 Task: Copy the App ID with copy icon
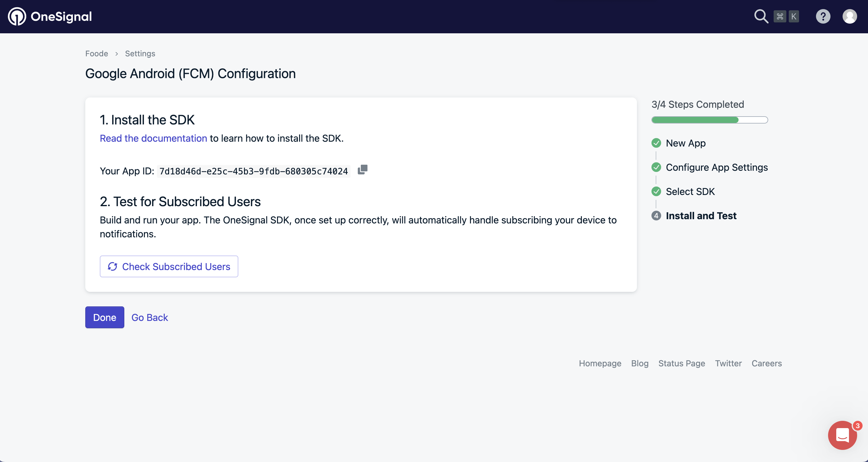363,170
